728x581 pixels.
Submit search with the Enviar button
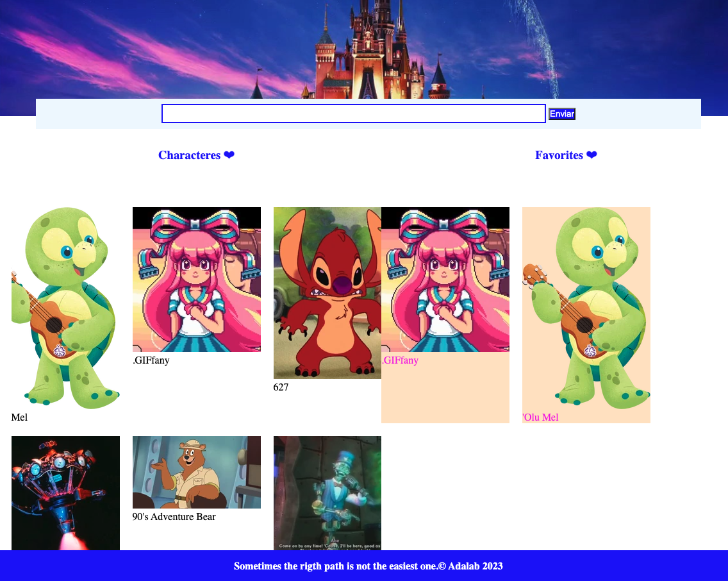pyautogui.click(x=562, y=114)
